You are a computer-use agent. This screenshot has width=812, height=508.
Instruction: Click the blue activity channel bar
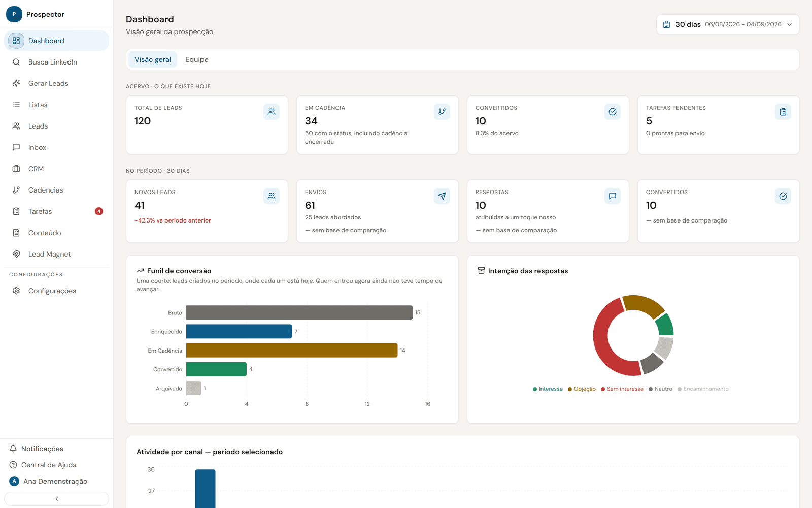(x=205, y=489)
